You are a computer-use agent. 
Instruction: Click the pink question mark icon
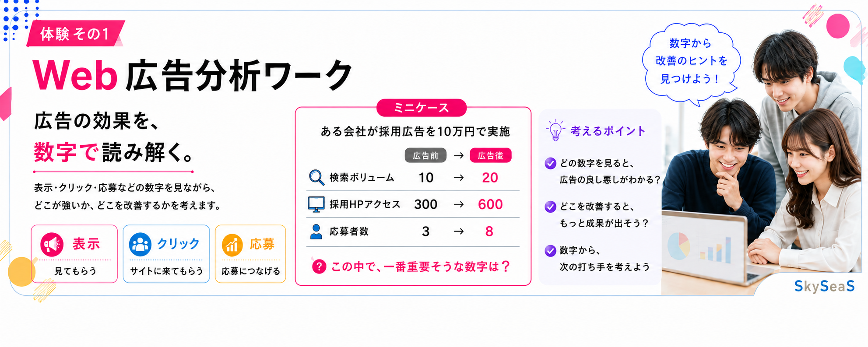319,266
